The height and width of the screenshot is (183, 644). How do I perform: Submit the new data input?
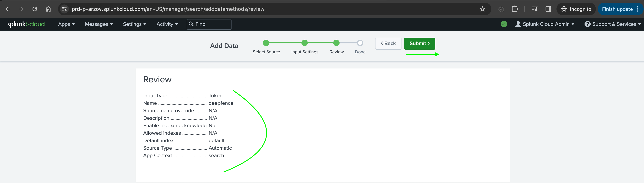[x=419, y=43]
